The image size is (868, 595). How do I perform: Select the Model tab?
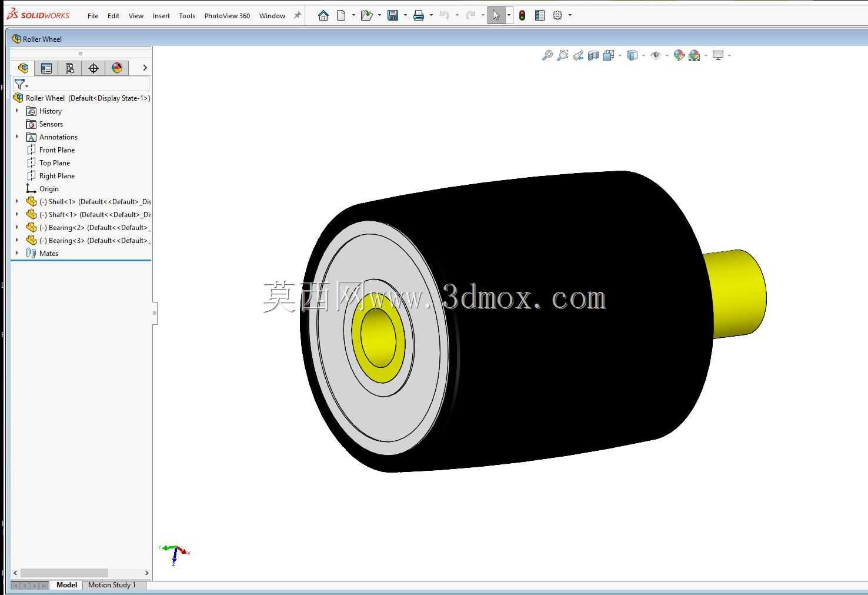pos(66,585)
